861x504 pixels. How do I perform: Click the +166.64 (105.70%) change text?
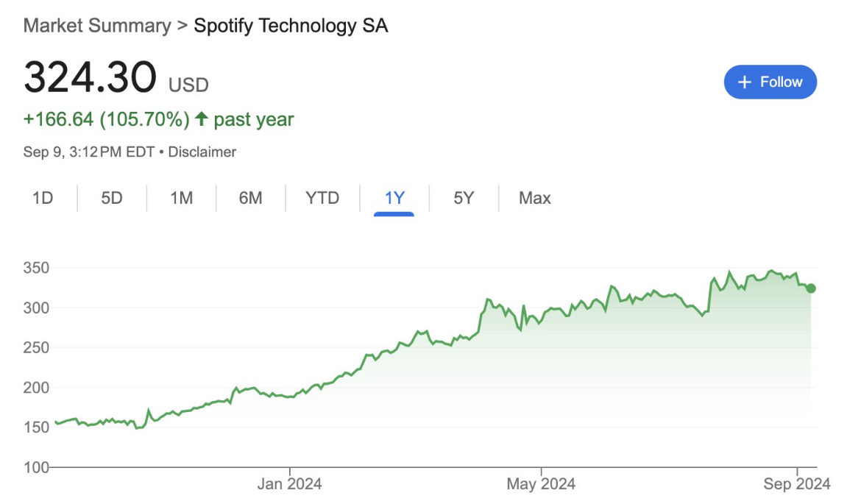tap(107, 119)
